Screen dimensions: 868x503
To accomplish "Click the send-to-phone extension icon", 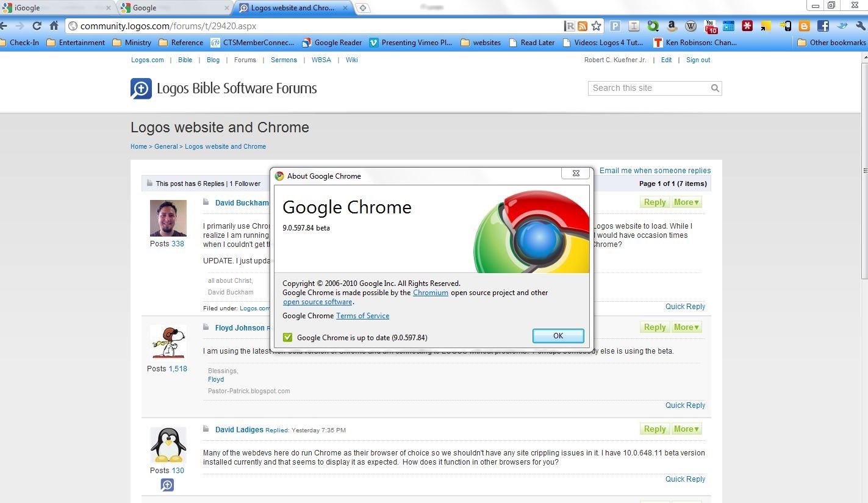I will point(785,26).
